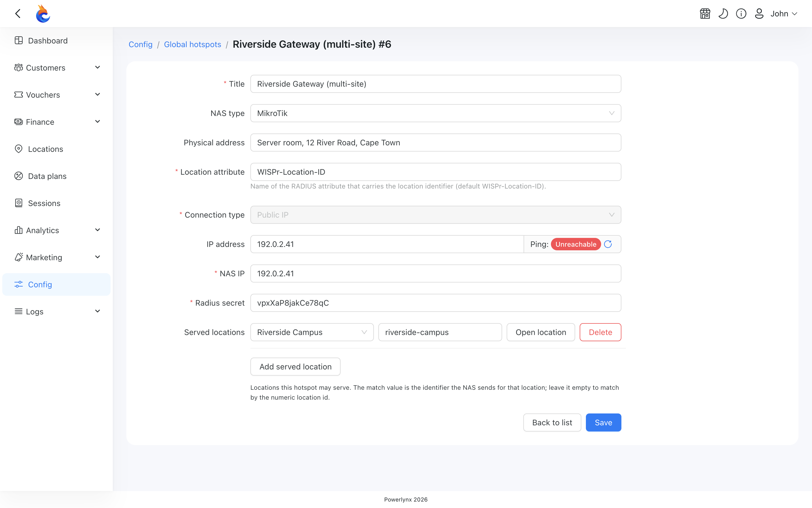Click the Data plans gauge icon

[19, 176]
